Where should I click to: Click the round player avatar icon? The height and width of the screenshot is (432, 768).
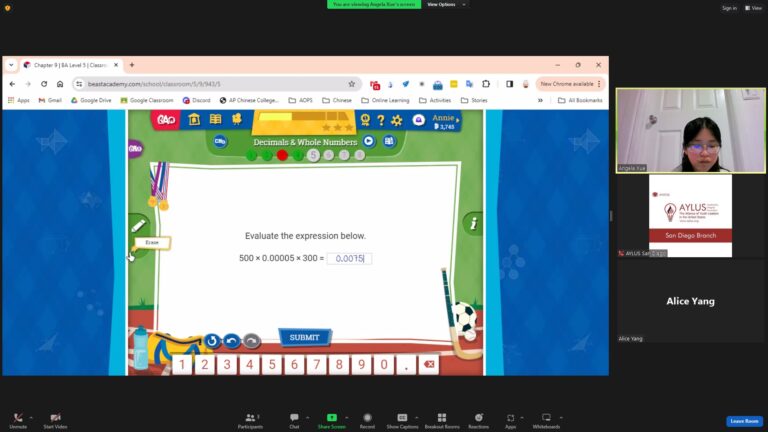tap(418, 120)
